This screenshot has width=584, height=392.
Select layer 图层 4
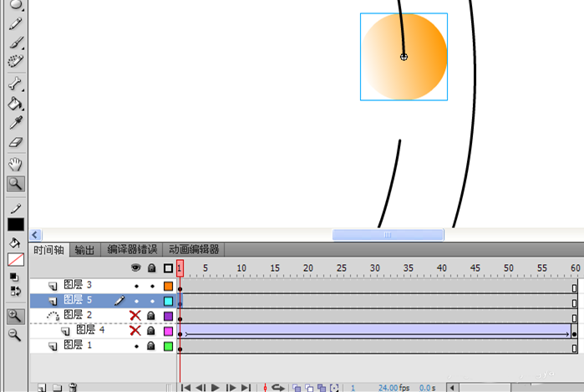tap(90, 330)
